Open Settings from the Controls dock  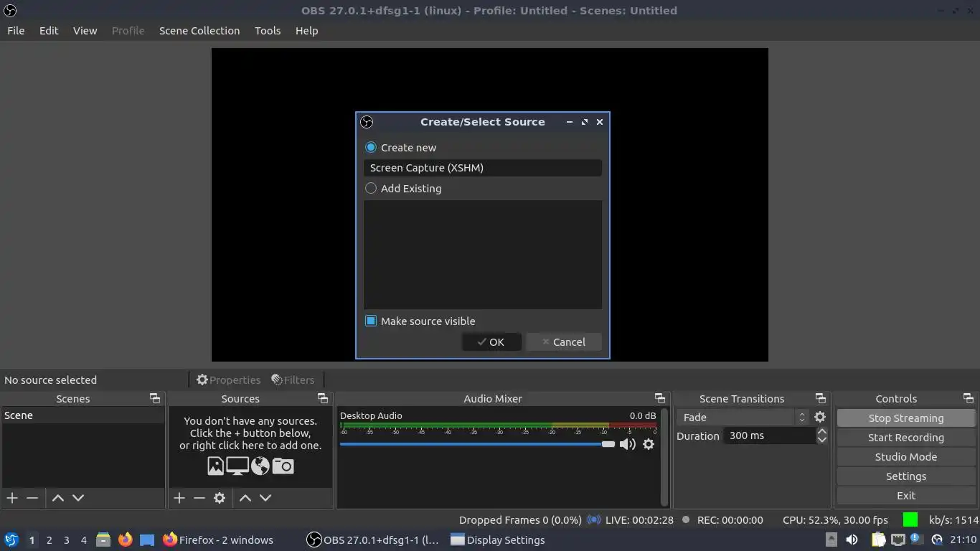coord(906,476)
